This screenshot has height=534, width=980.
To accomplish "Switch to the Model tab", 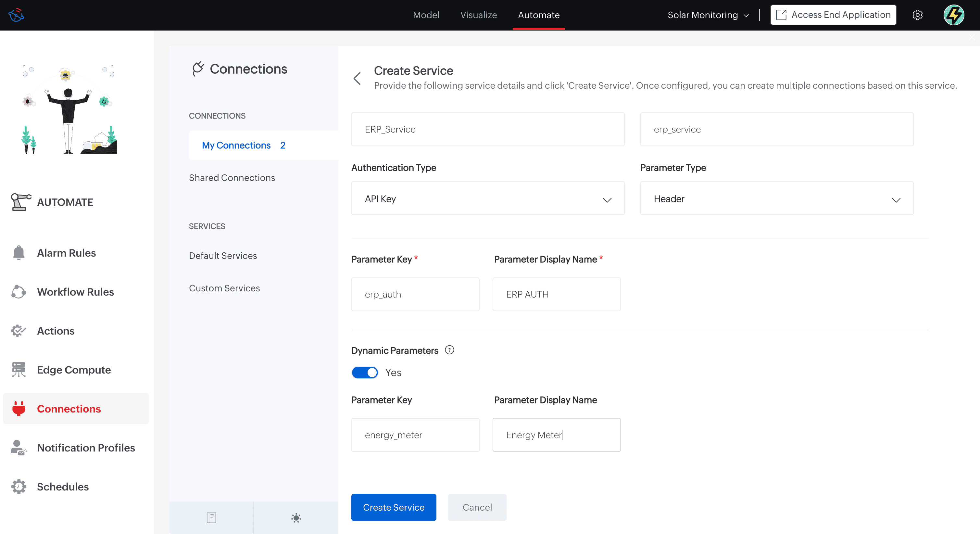I will pyautogui.click(x=426, y=15).
